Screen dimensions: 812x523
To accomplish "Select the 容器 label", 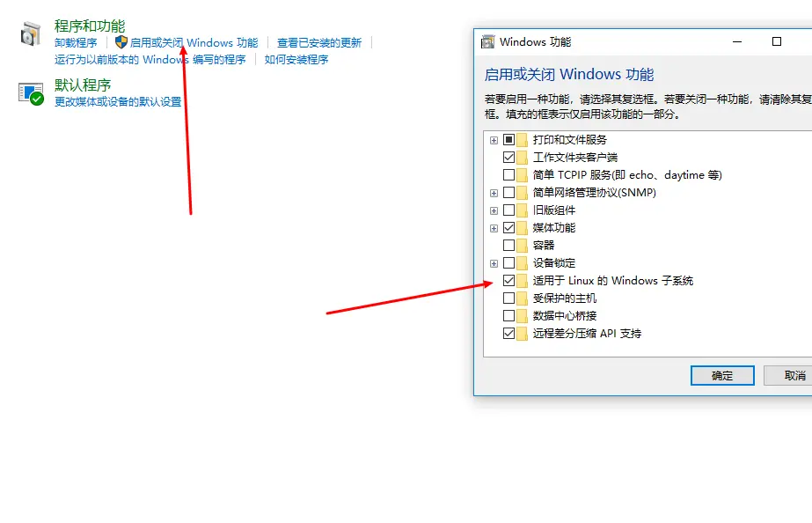I will coord(544,246).
